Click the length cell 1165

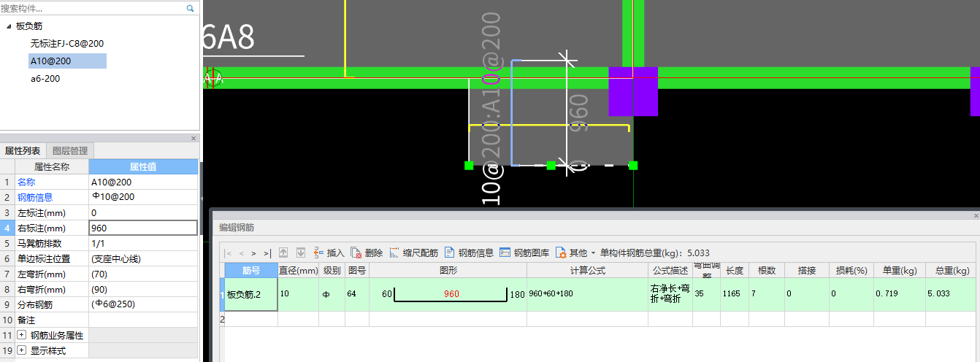click(x=735, y=294)
